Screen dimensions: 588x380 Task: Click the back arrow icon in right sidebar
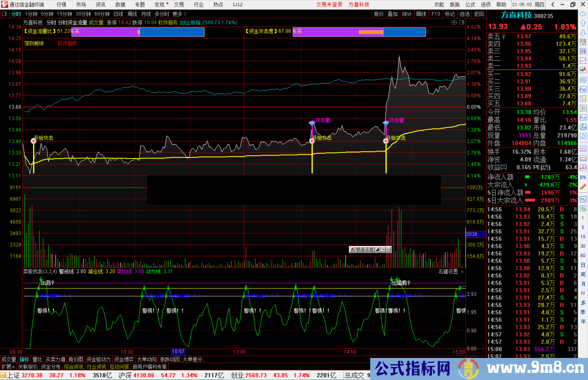tap(583, 14)
